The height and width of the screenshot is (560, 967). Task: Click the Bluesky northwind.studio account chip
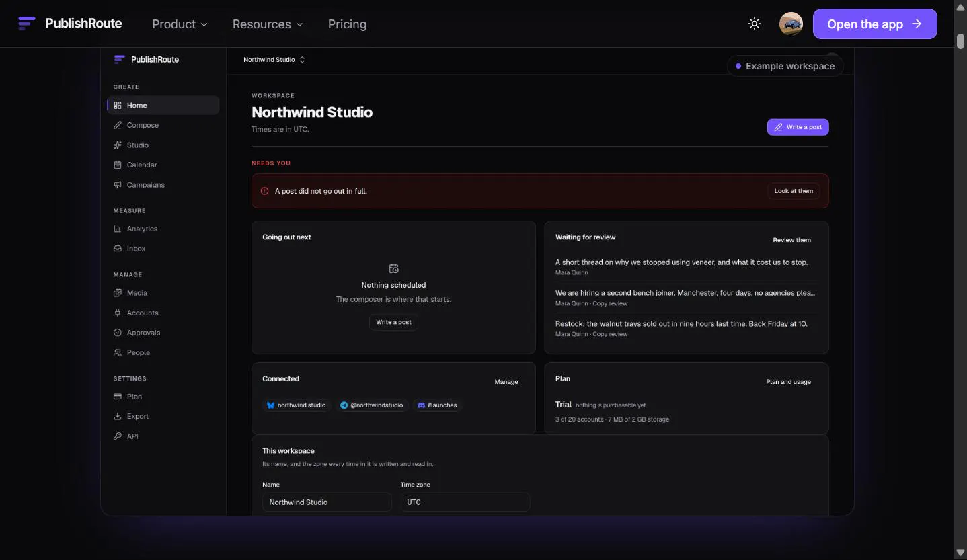(297, 405)
